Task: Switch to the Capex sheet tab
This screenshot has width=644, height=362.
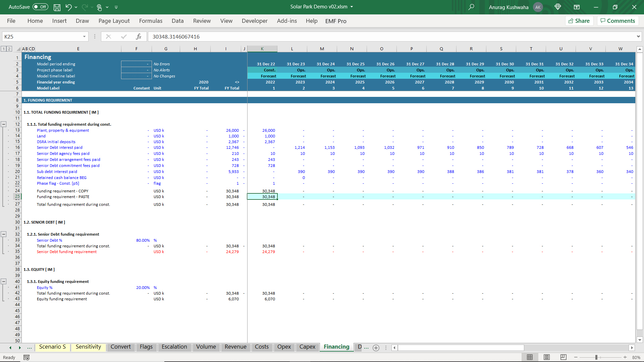Action: (x=307, y=347)
